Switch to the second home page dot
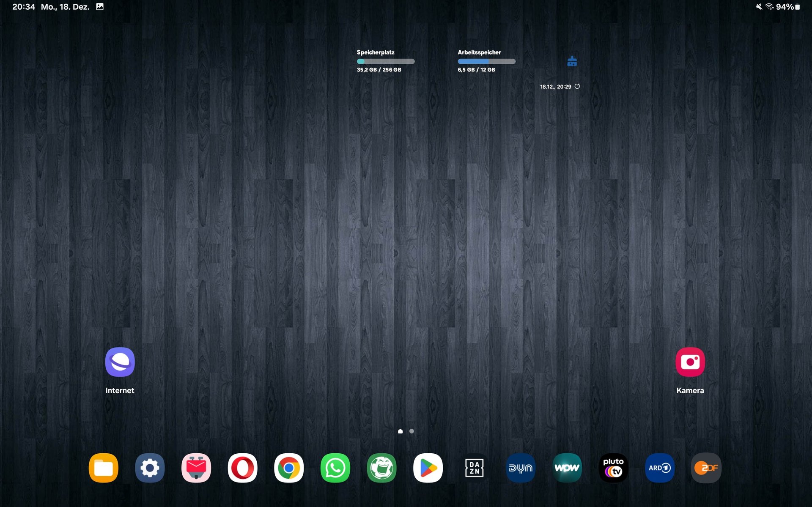 411,431
